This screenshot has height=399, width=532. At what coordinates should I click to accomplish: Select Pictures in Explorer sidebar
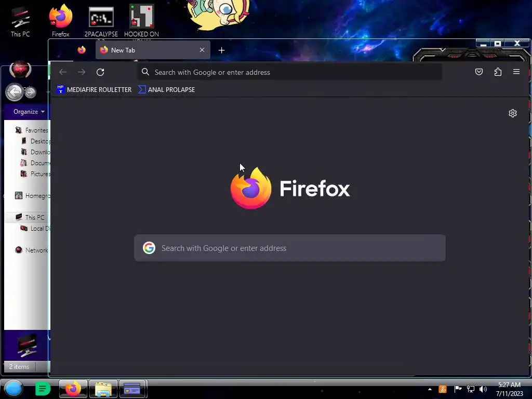36,174
